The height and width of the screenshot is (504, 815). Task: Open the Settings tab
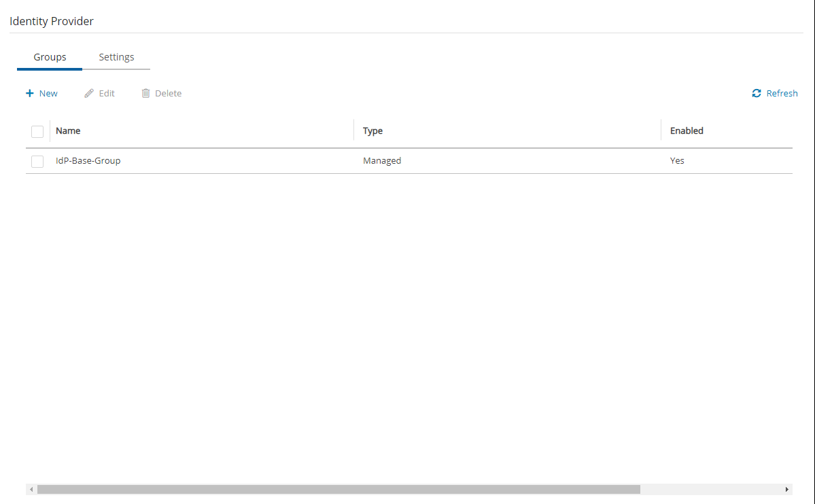click(x=116, y=57)
